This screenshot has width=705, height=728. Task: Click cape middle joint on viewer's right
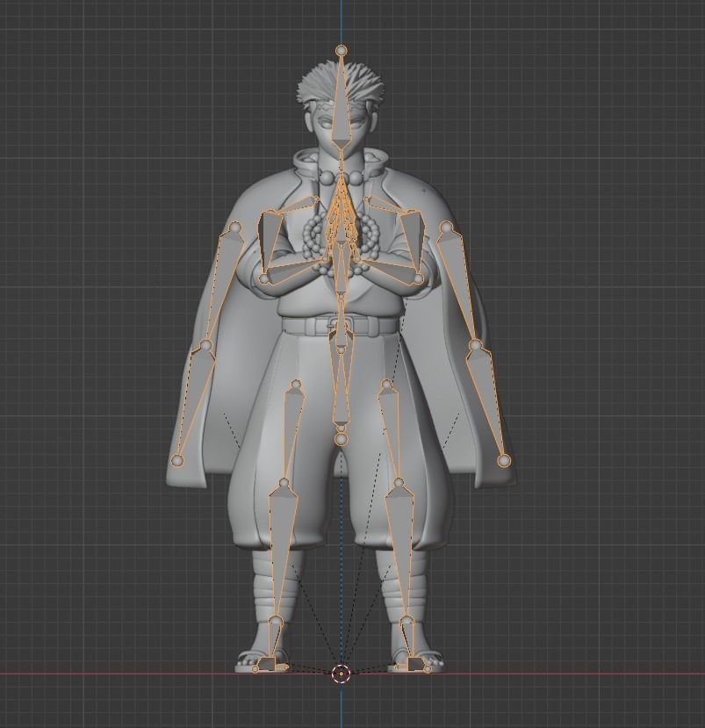[475, 345]
